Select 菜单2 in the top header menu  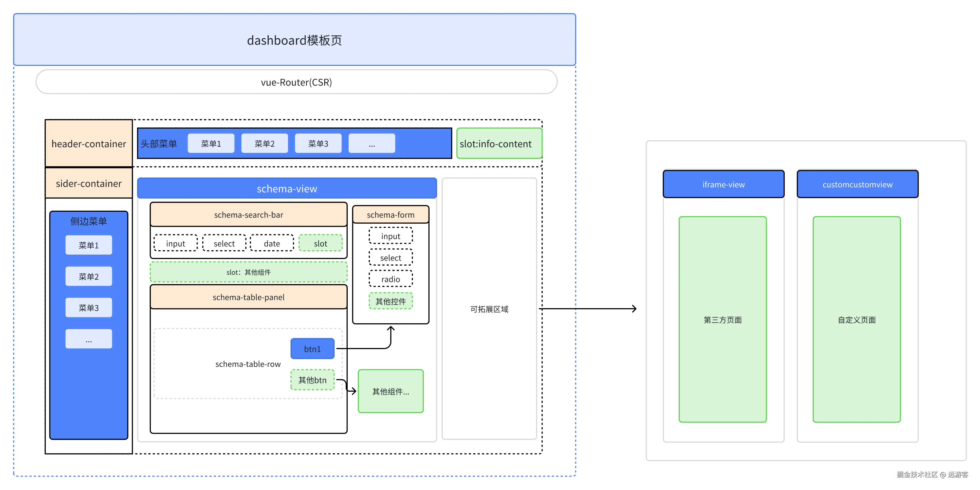click(264, 144)
